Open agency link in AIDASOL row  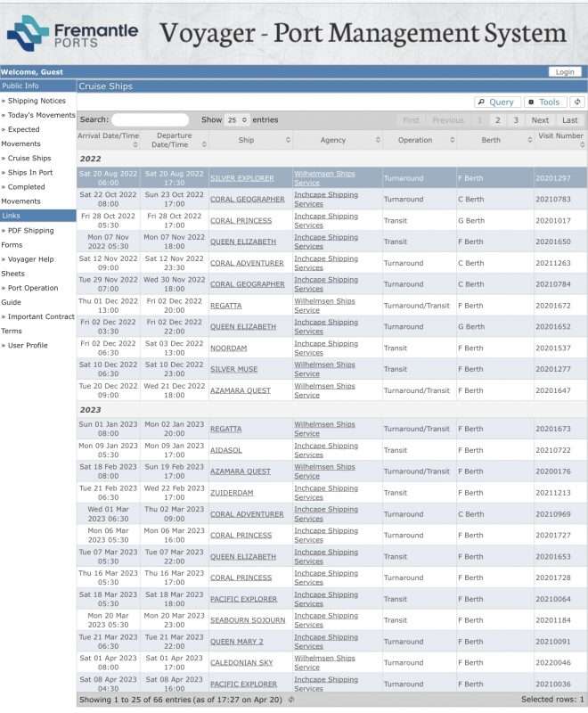click(x=326, y=450)
